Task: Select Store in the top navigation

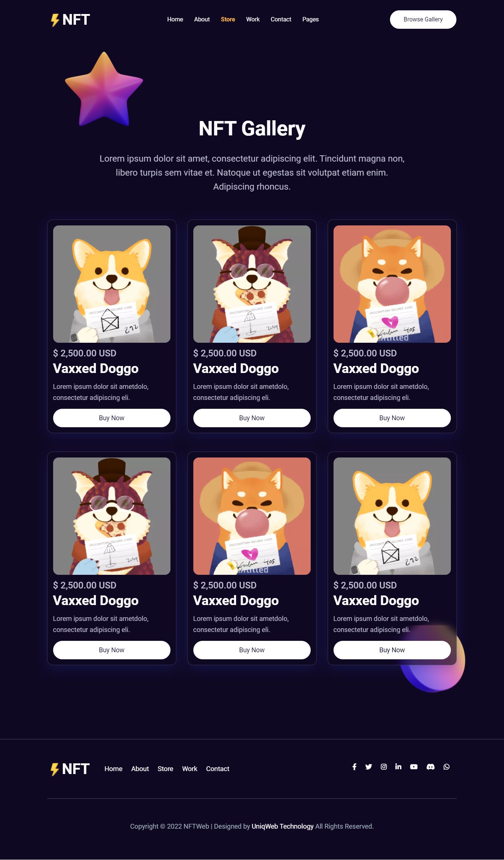Action: coord(228,19)
